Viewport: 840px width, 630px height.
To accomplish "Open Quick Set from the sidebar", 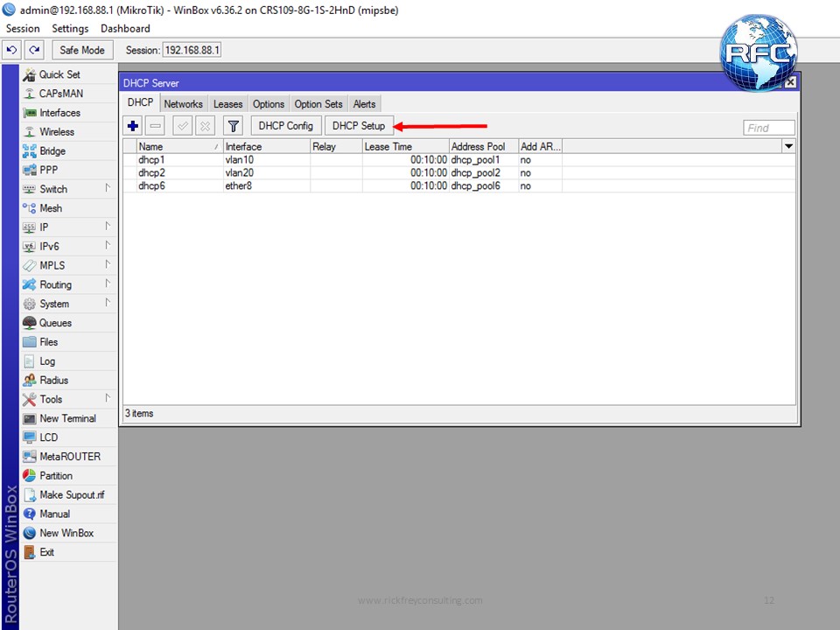I will [68, 74].
